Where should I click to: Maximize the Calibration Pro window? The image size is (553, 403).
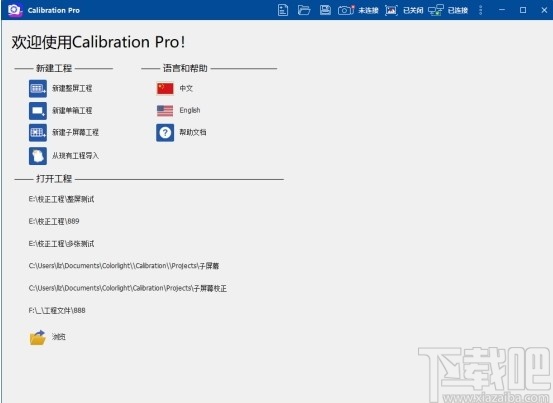coord(523,10)
